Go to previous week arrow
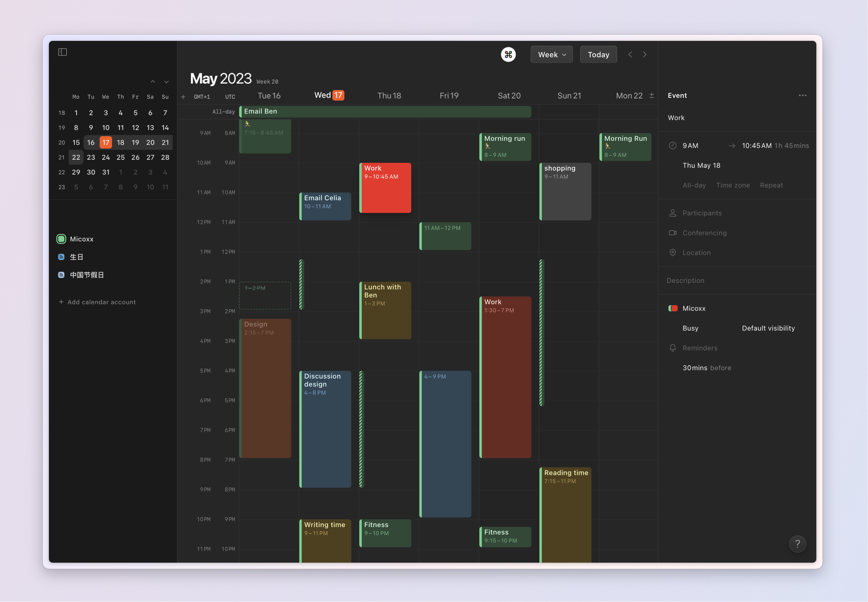 (x=630, y=55)
